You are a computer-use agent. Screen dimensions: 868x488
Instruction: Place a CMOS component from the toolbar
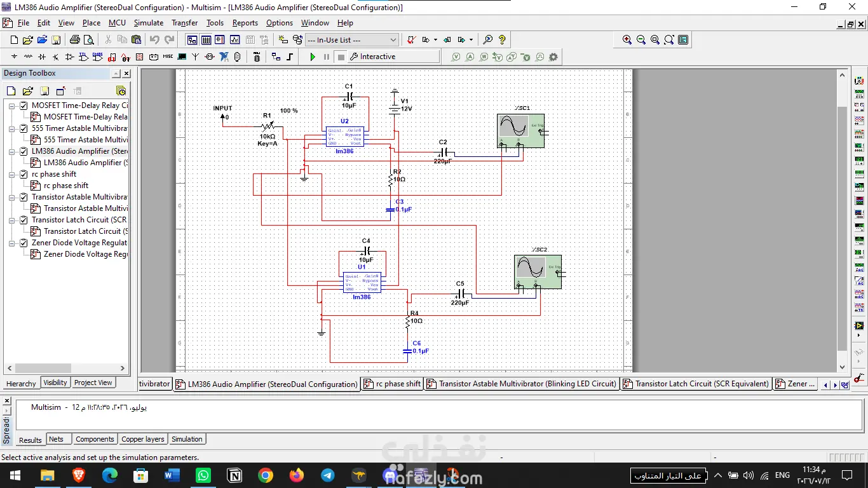point(98,57)
